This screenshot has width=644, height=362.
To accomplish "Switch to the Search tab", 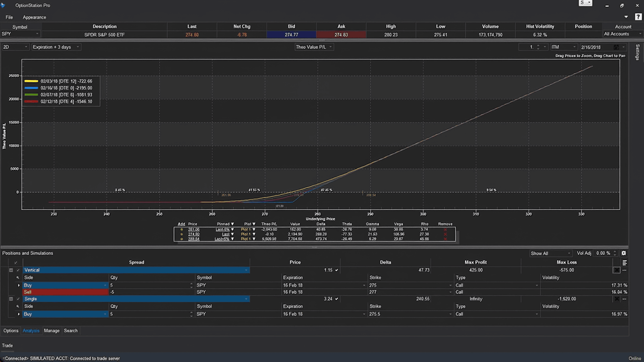I will (70, 330).
